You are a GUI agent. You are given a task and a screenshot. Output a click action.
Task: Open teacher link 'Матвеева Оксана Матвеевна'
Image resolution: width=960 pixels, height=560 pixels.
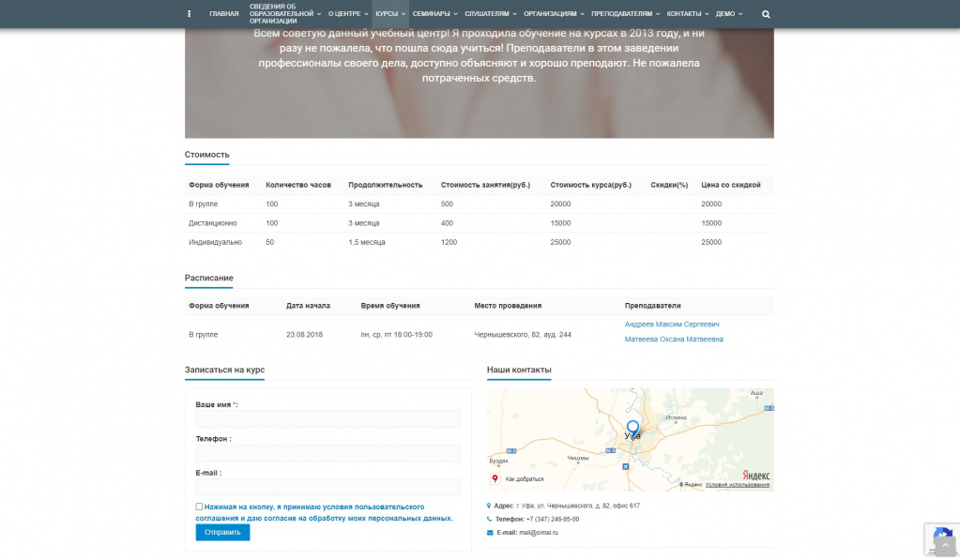(x=674, y=340)
